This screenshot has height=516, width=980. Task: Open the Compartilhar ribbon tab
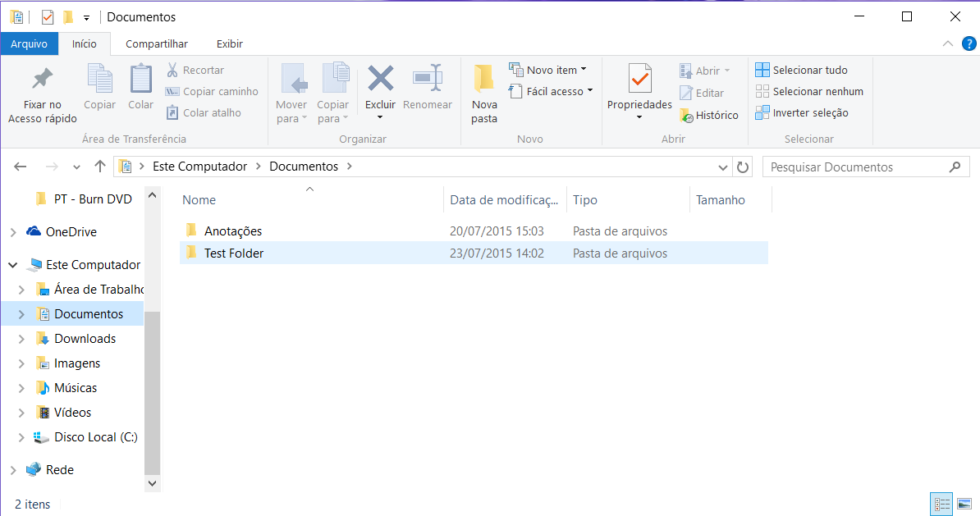point(156,44)
